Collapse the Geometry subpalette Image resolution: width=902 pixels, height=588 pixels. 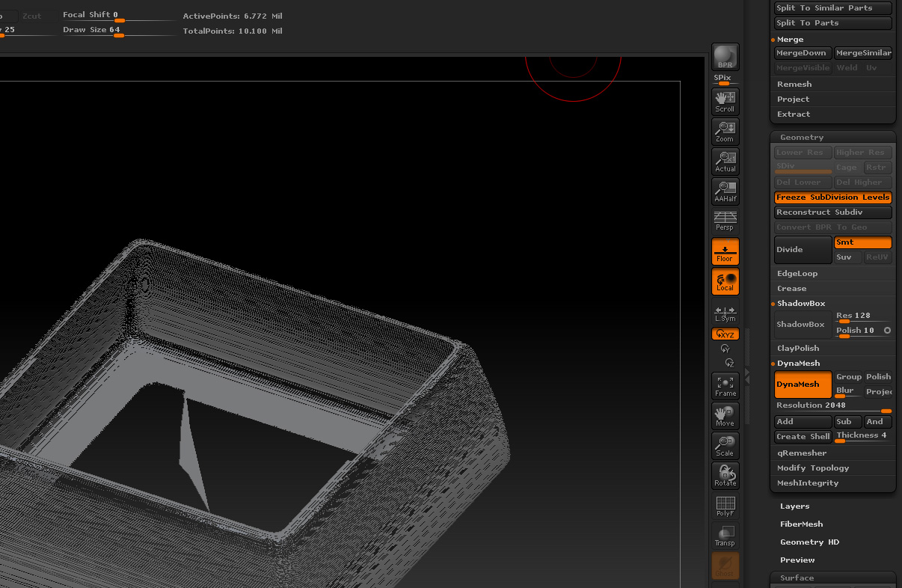801,137
